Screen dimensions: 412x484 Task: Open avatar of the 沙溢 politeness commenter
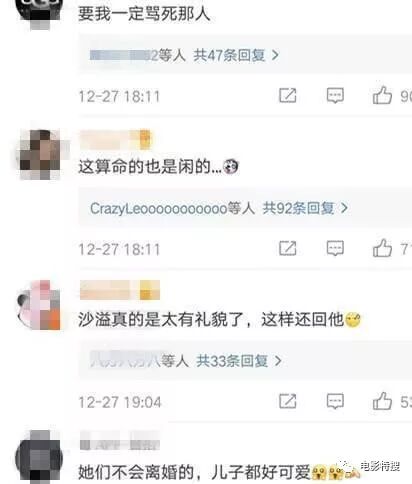coord(39,305)
